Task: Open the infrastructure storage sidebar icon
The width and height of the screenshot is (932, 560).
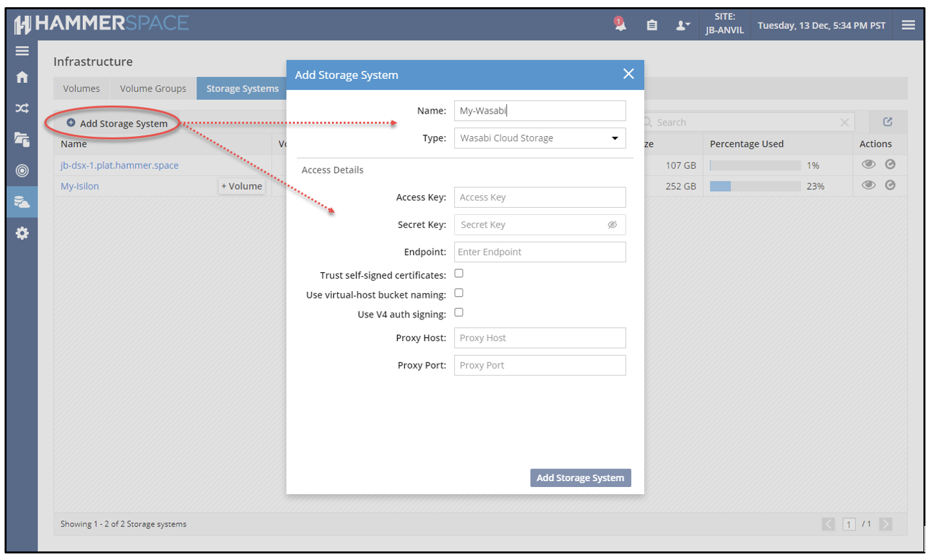Action: pos(22,202)
